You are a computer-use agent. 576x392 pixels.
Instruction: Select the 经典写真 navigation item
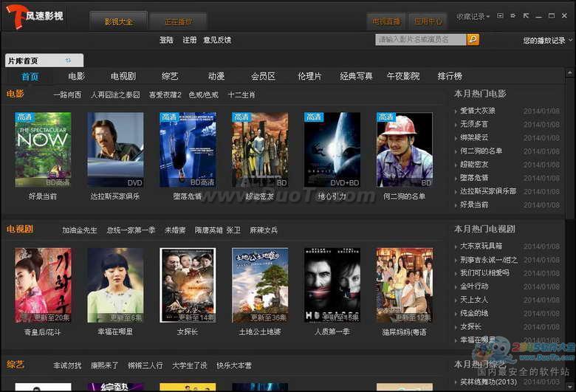(x=357, y=76)
